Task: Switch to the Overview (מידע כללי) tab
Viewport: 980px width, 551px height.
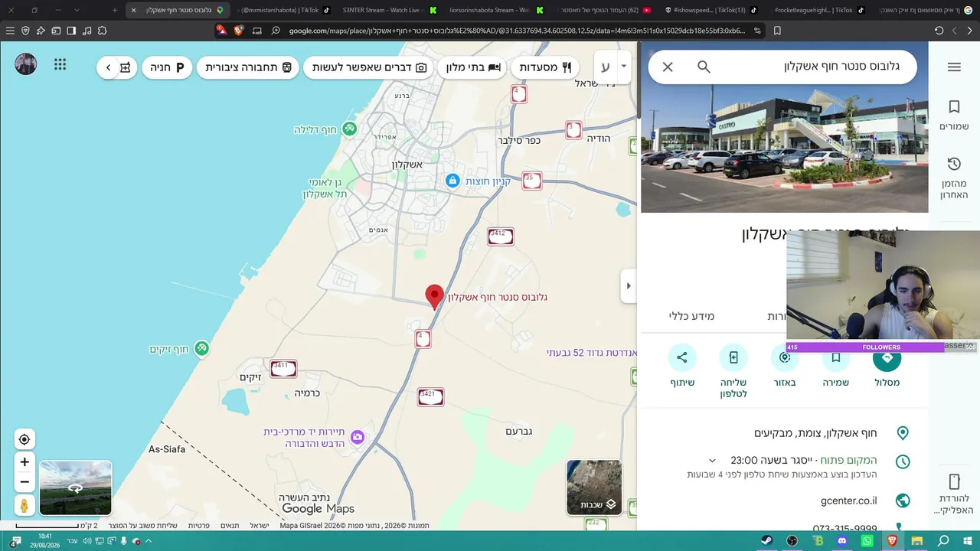Action: tap(691, 316)
